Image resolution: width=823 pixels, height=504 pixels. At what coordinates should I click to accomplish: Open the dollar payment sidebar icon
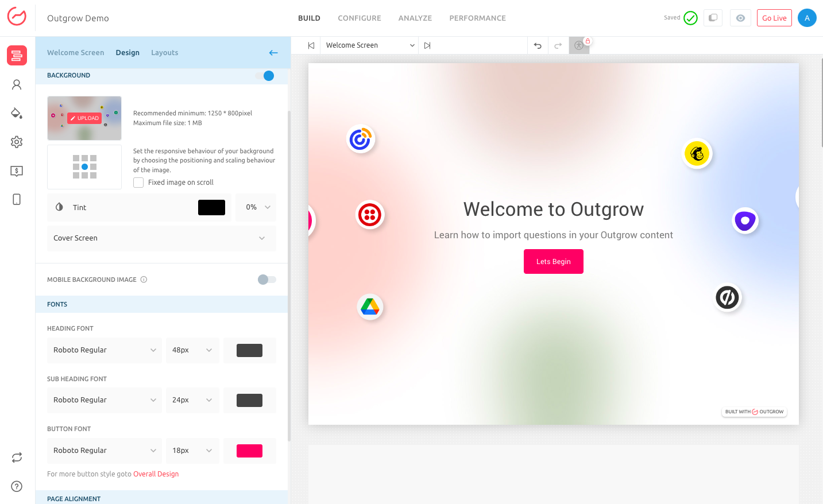point(17,171)
